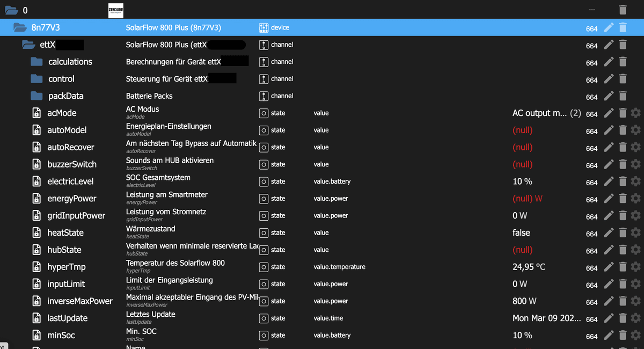
Task: Click the heatState value 'false'
Action: (x=521, y=232)
